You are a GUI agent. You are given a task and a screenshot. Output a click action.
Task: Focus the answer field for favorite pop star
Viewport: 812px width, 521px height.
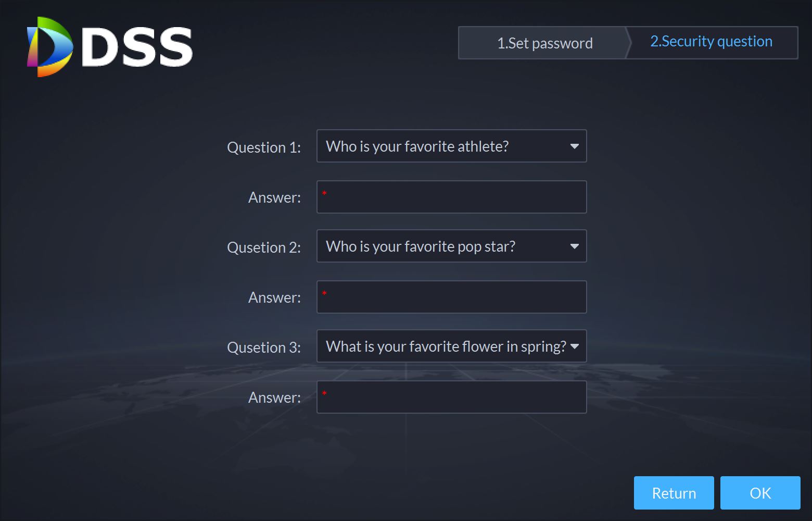click(451, 297)
